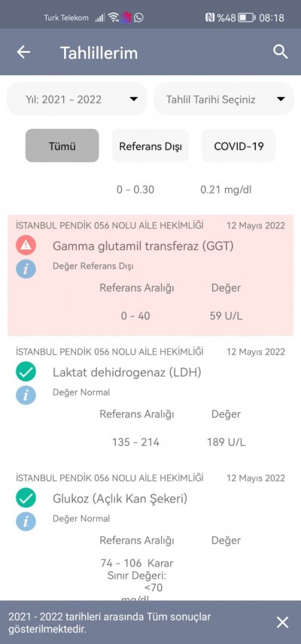
Task: Open the Tahlil Tarihi Seçiniz dropdown
Action: pos(224,99)
